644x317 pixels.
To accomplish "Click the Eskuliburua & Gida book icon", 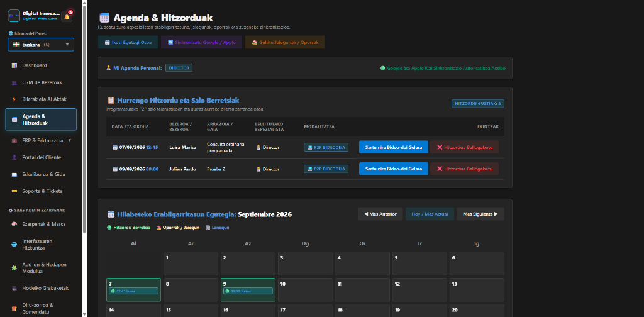I will click(14, 174).
